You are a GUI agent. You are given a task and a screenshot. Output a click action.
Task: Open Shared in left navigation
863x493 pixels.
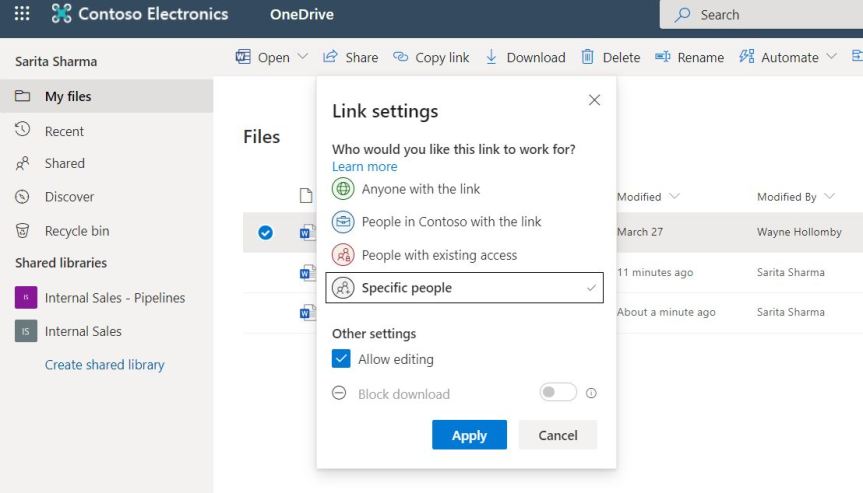point(64,163)
